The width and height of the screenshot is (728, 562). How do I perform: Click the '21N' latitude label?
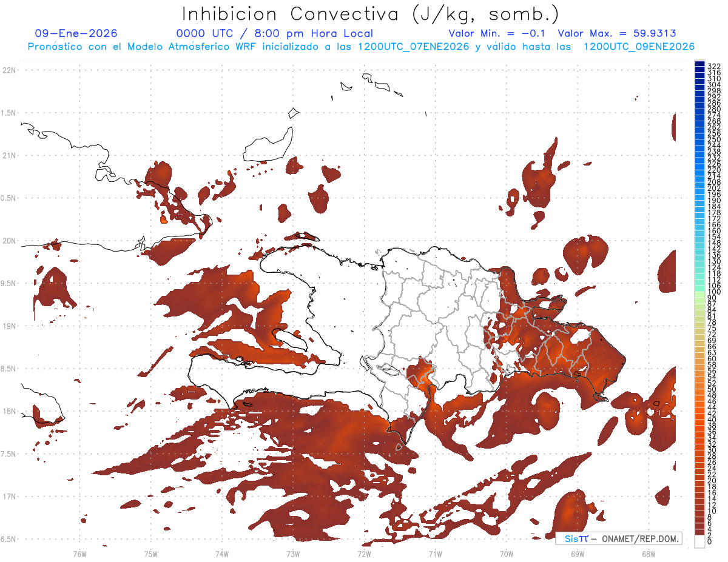click(x=9, y=155)
